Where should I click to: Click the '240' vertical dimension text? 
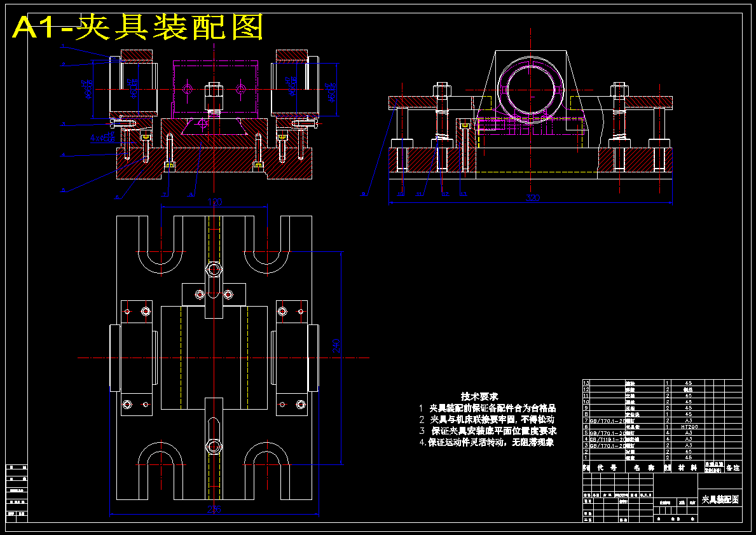point(336,346)
